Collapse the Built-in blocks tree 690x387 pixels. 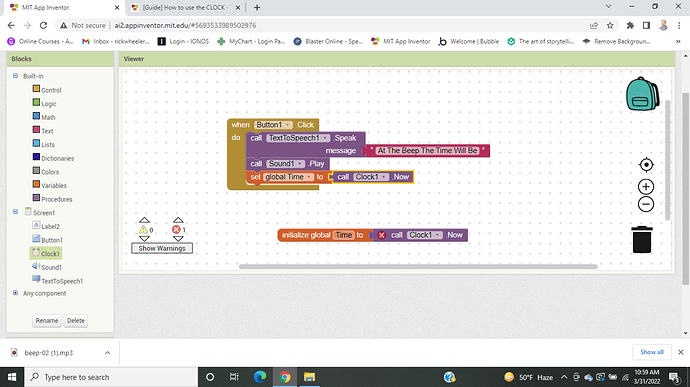(x=15, y=76)
